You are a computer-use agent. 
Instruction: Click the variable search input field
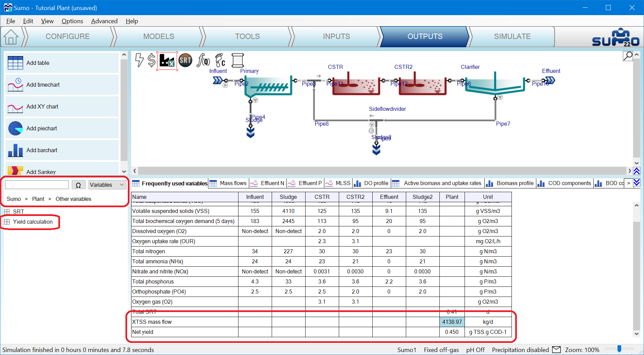pyautogui.click(x=37, y=185)
